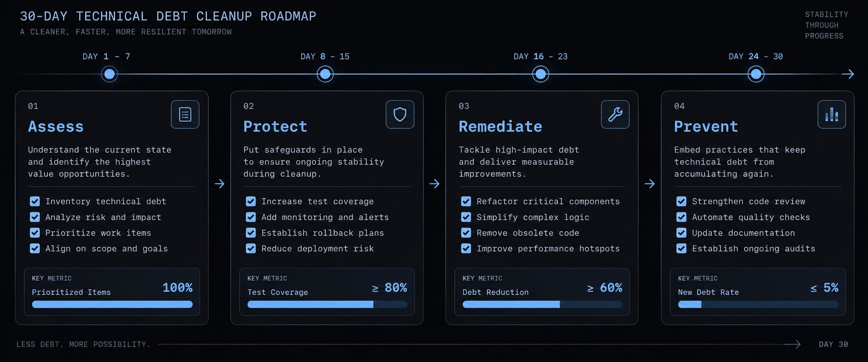Click the Prevent phase heading
868x362 pixels.
pyautogui.click(x=706, y=127)
